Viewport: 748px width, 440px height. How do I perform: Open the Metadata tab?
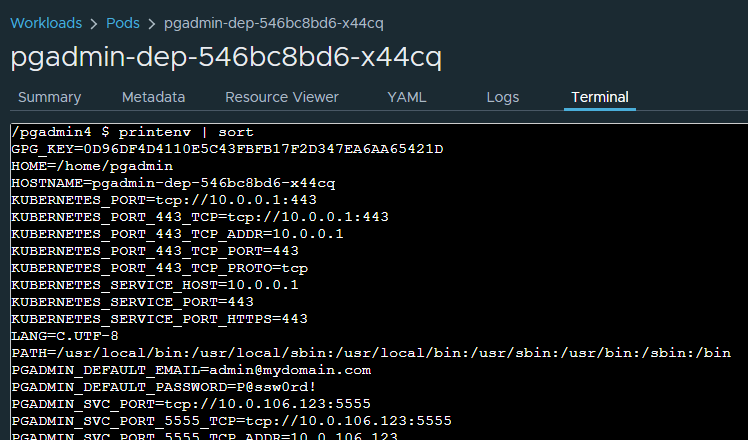153,97
